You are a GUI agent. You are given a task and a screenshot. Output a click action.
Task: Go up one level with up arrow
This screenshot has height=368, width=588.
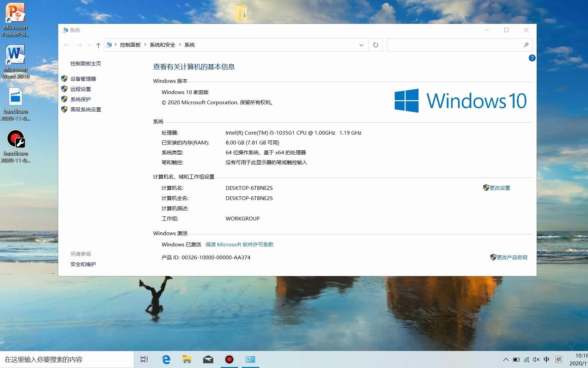pyautogui.click(x=98, y=45)
